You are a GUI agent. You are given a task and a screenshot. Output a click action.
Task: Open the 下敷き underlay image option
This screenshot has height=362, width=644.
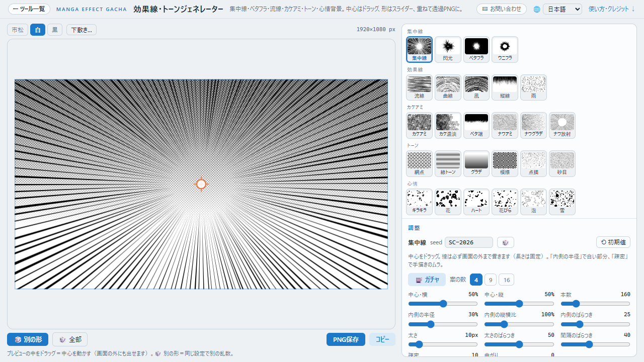[82, 30]
